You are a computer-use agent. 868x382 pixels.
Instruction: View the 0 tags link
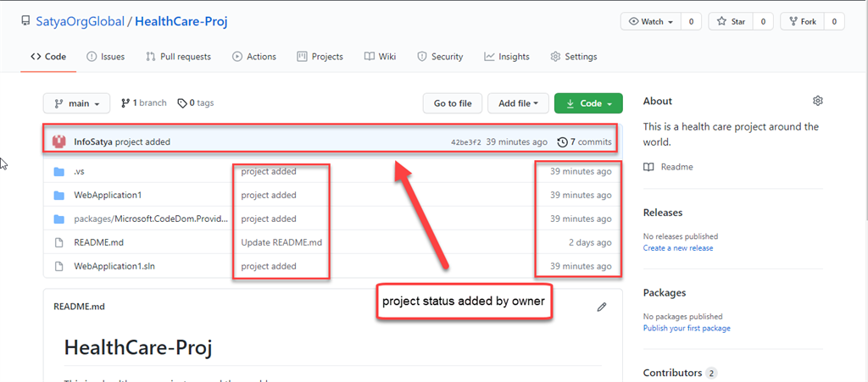click(196, 102)
